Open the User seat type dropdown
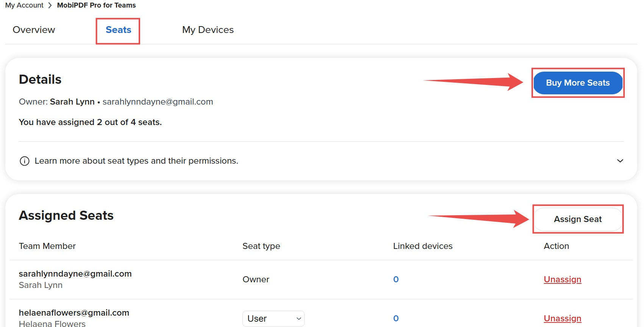 point(274,319)
